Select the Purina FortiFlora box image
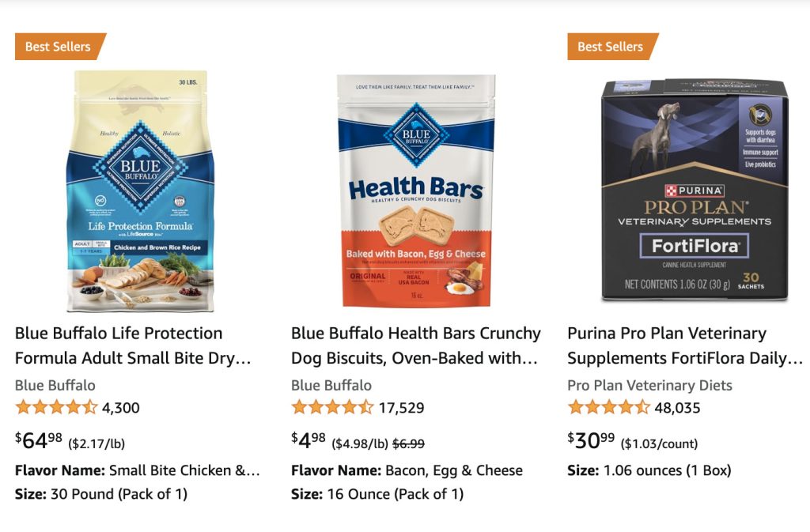This screenshot has width=810, height=532. (x=694, y=190)
